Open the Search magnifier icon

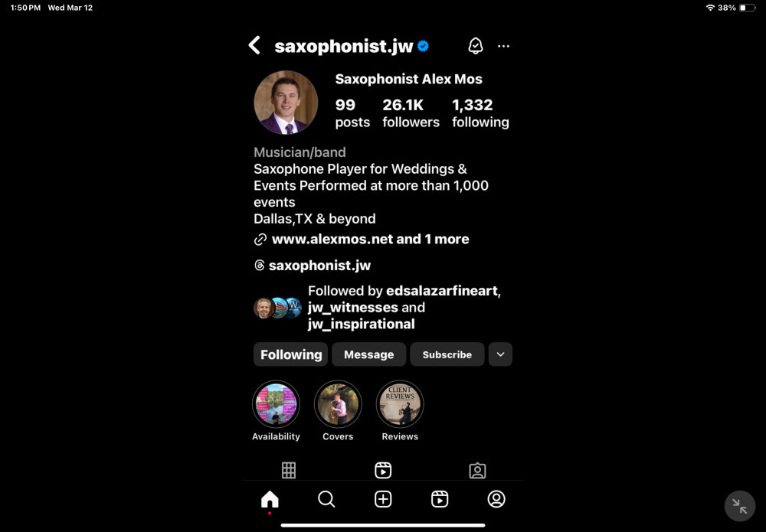tap(326, 499)
